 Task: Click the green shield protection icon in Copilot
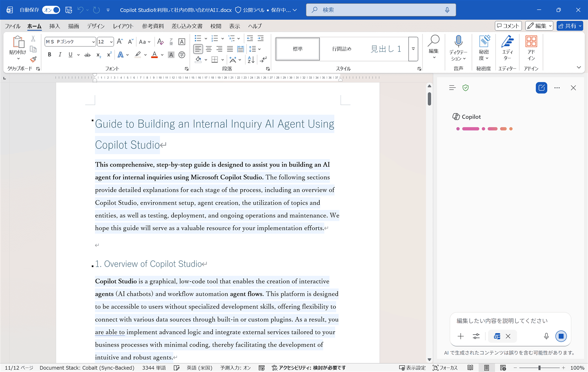(466, 88)
